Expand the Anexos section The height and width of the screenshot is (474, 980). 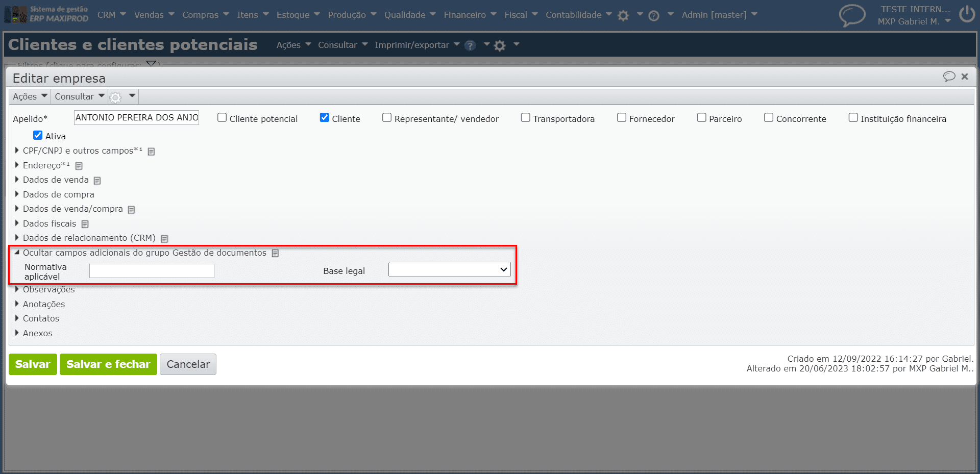33,333
